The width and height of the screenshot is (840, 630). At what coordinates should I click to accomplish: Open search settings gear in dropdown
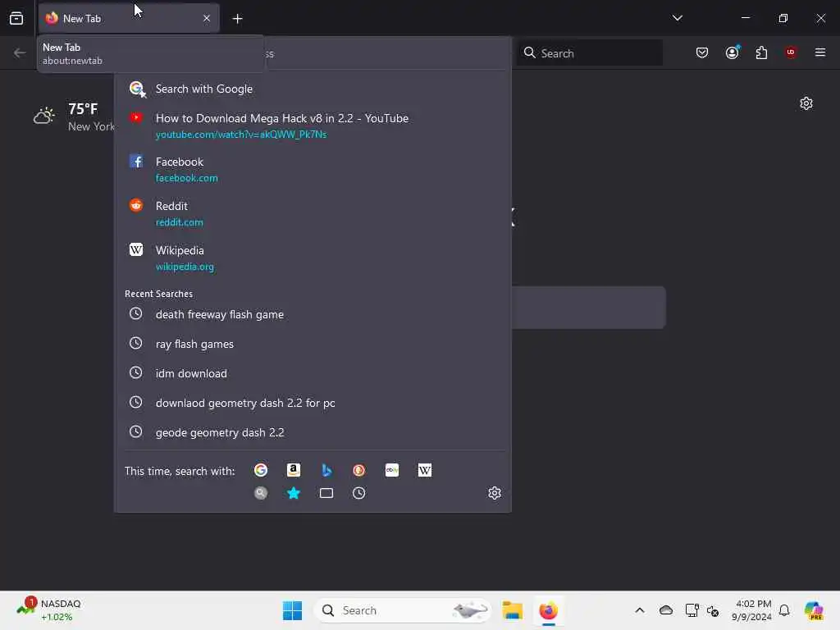[x=494, y=493]
